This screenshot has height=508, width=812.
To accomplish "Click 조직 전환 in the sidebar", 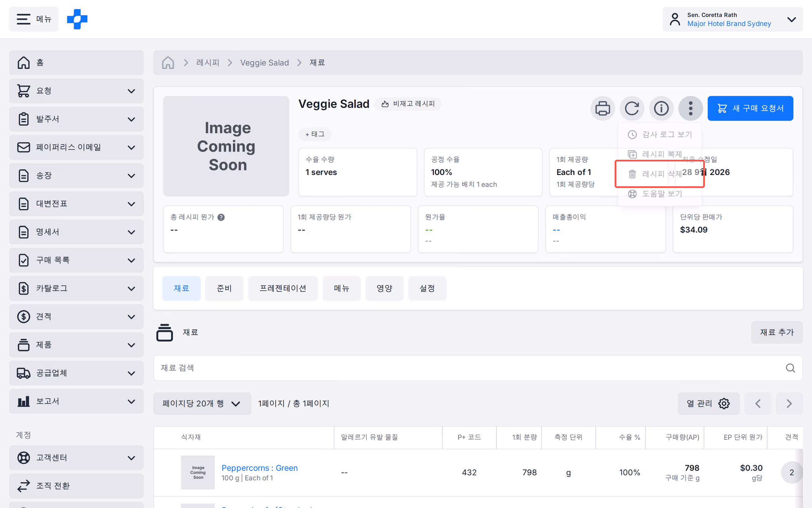I will click(76, 486).
